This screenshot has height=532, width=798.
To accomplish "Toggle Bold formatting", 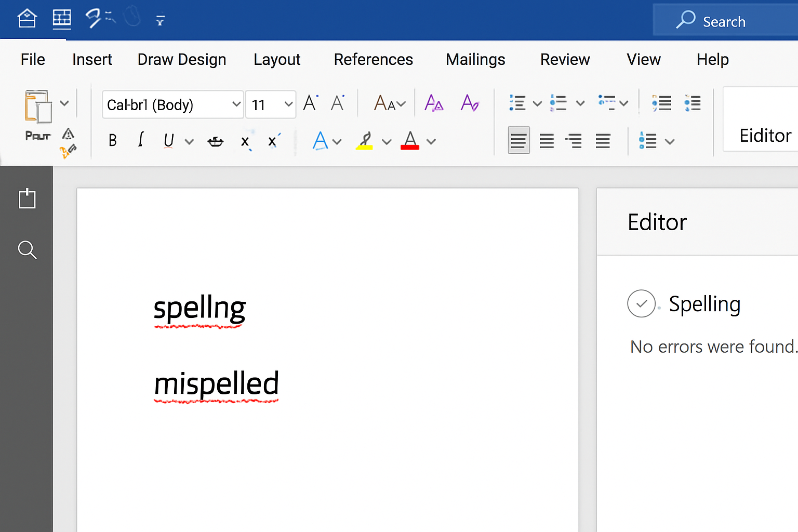I will click(x=112, y=140).
